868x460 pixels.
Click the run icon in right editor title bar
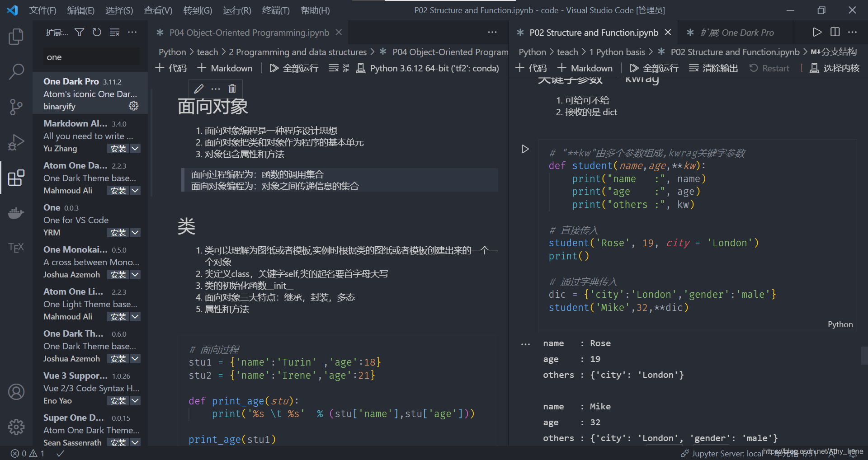tap(816, 32)
